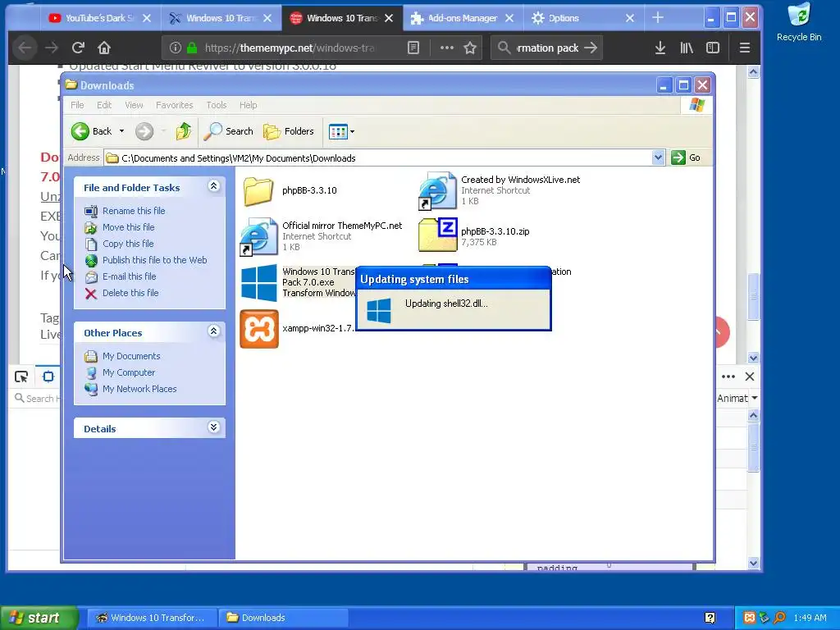
Task: Open Firefox downloads arrow icon
Action: pyautogui.click(x=660, y=48)
